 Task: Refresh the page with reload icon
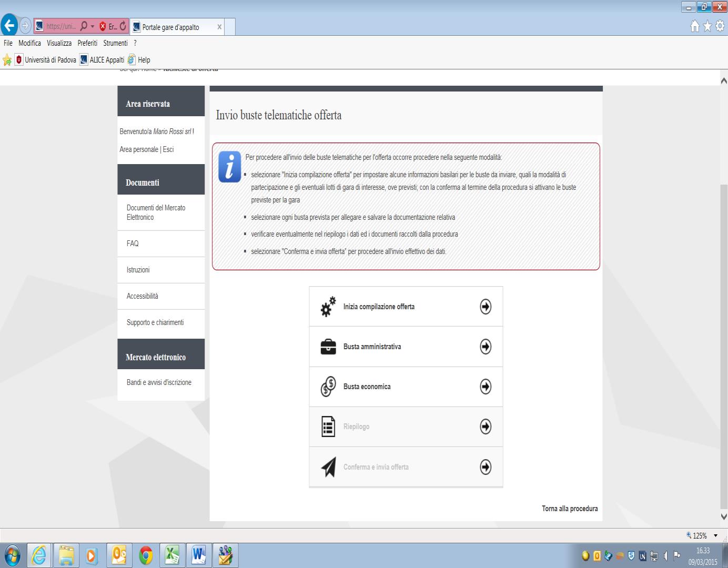click(123, 26)
